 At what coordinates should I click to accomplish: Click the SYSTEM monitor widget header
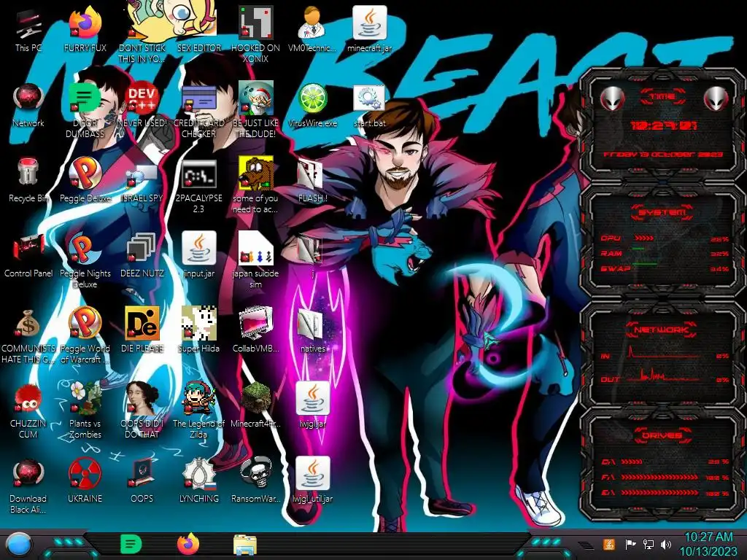[662, 211]
